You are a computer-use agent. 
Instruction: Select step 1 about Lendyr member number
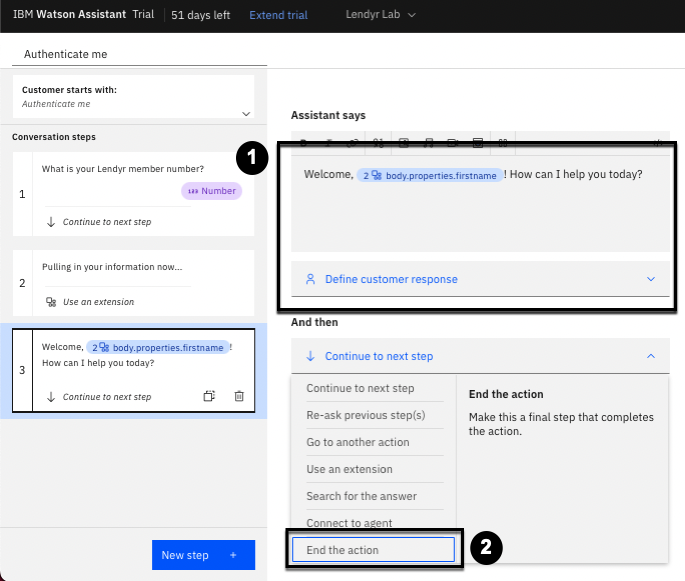pos(133,194)
